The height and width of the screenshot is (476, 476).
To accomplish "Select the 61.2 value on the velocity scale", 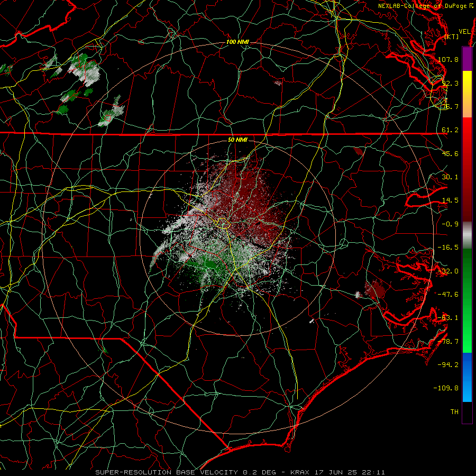I will click(450, 130).
